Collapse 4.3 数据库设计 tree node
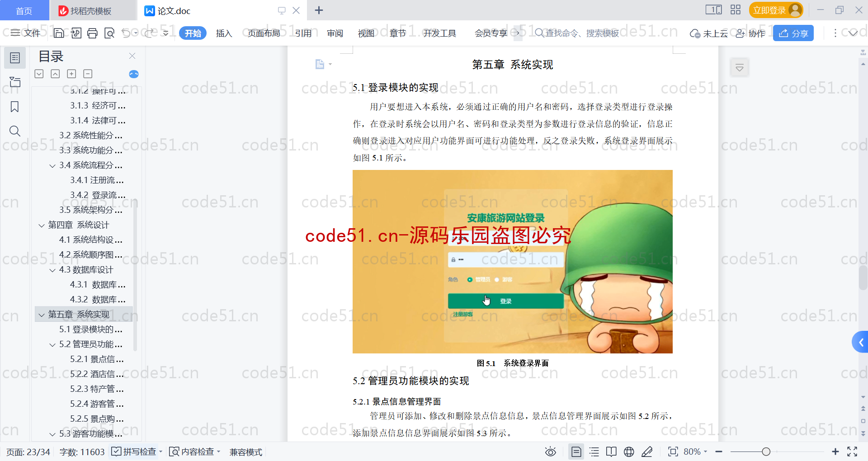This screenshot has width=868, height=461. click(x=52, y=270)
